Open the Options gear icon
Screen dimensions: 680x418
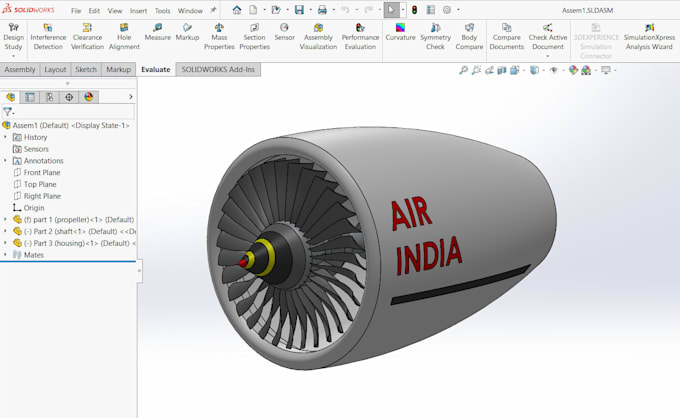pyautogui.click(x=447, y=10)
